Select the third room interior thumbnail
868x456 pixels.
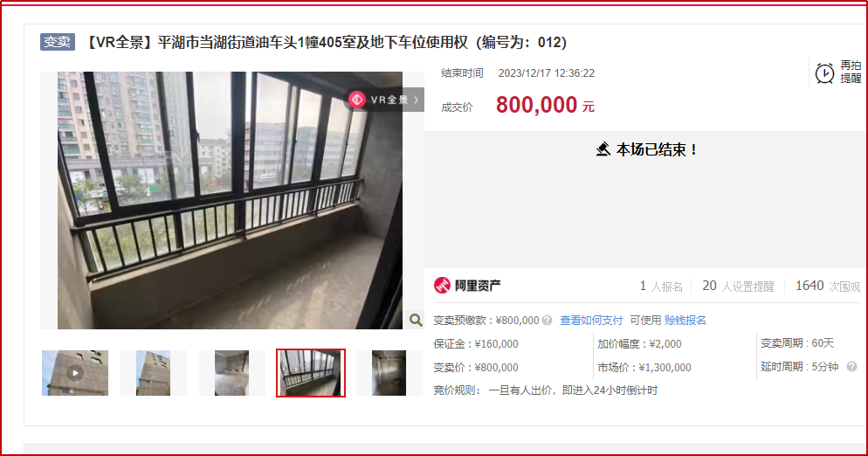tap(232, 373)
